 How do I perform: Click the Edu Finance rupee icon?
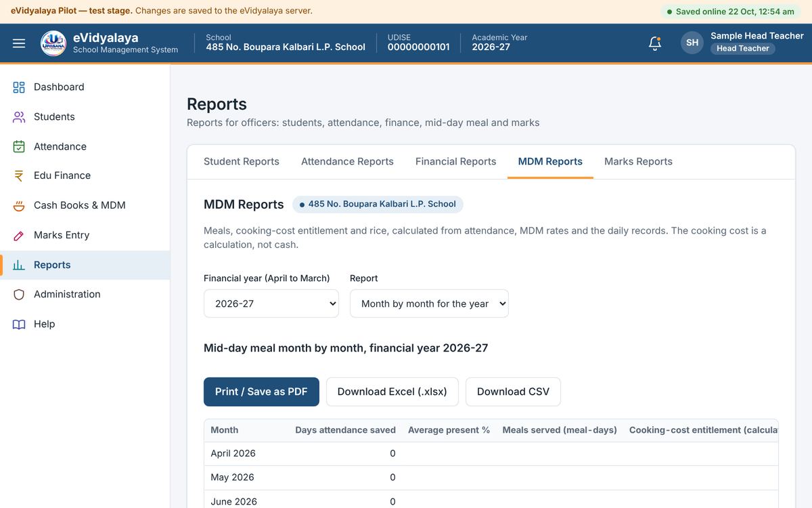pyautogui.click(x=19, y=175)
